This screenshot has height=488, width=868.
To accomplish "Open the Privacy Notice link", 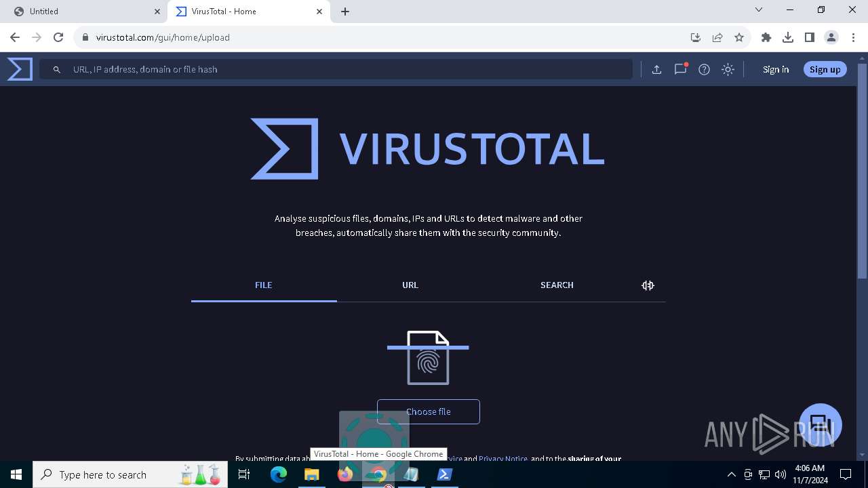I will [x=503, y=459].
